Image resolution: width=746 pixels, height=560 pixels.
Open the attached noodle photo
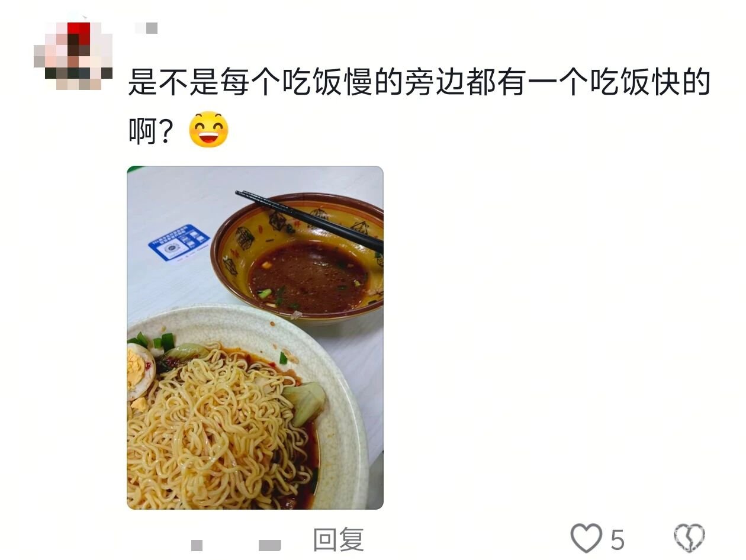tap(255, 337)
